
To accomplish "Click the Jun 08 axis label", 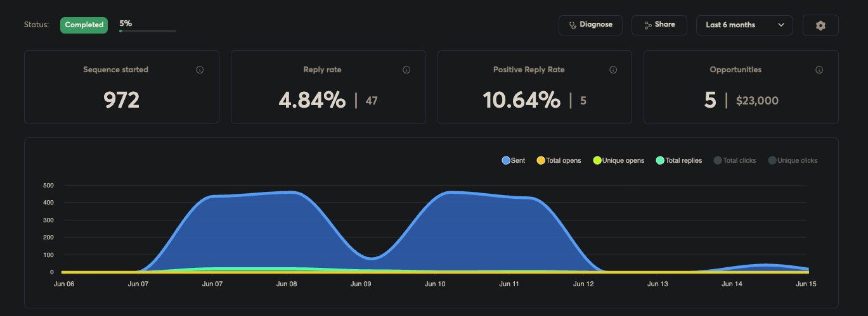I will [287, 284].
